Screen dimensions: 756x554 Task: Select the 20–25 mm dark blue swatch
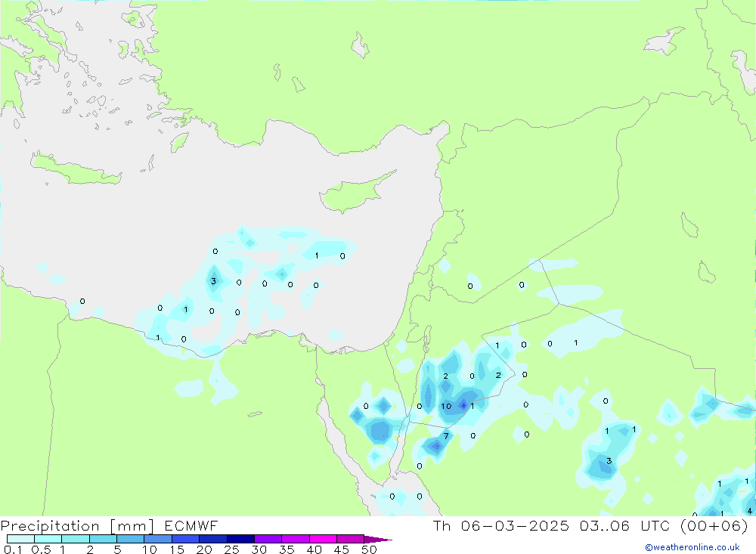(x=213, y=539)
